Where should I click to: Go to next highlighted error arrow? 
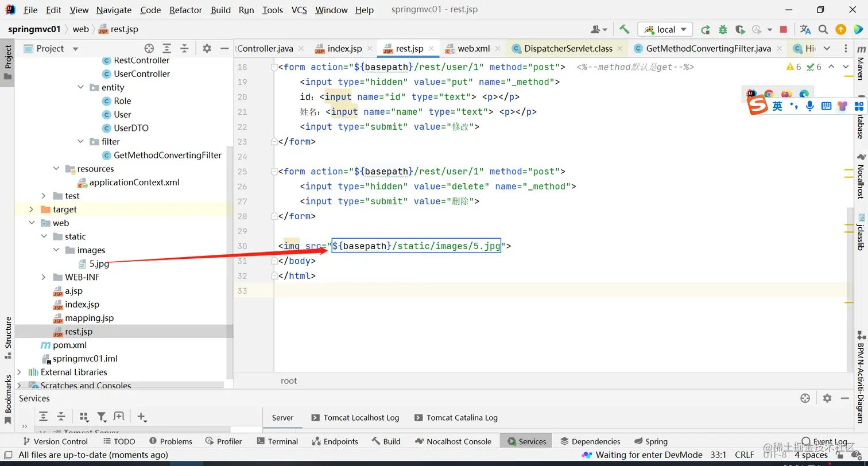[x=846, y=67]
